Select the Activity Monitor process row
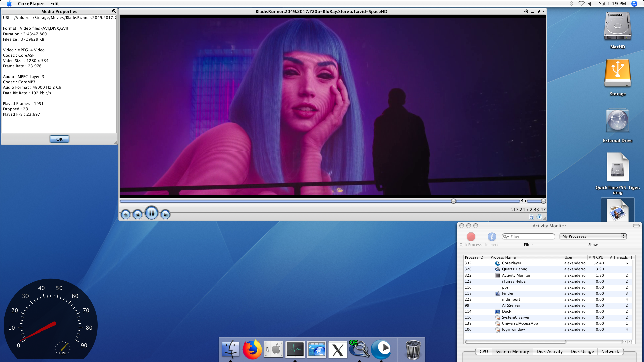 pos(547,275)
